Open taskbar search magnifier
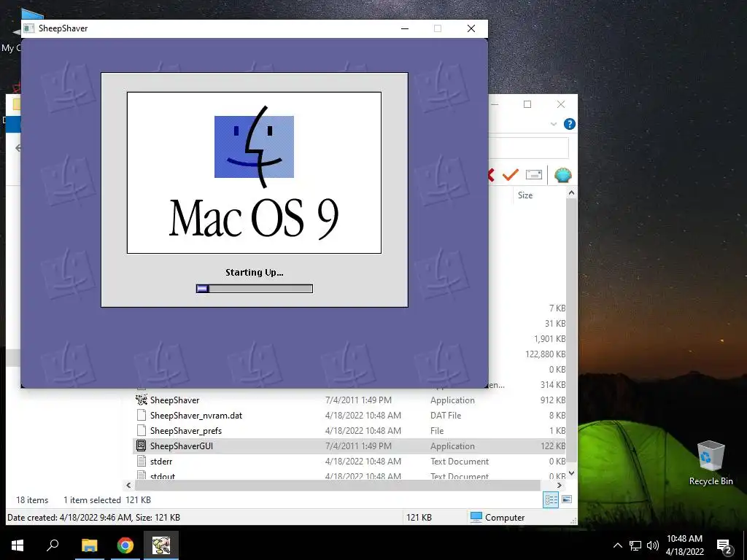Viewport: 747px width, 560px height. 53,545
